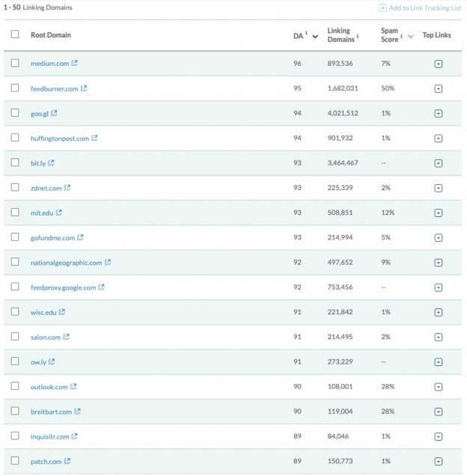Open external link icon beside feedburner.com

84,88
